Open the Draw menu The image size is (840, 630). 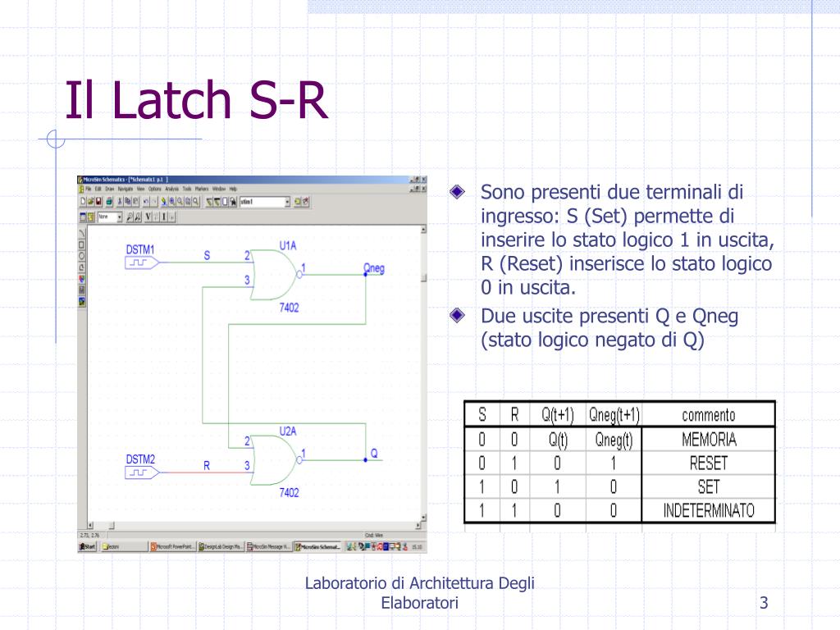[110, 189]
